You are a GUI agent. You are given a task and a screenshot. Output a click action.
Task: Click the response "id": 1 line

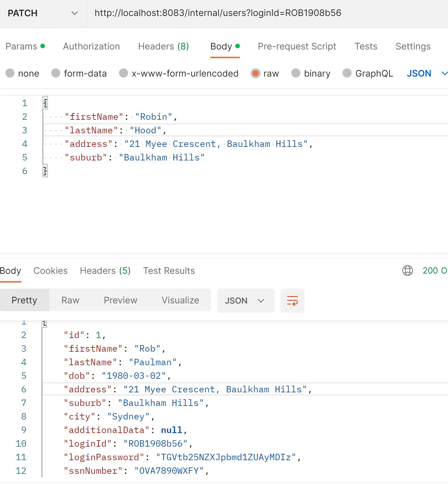point(84,335)
